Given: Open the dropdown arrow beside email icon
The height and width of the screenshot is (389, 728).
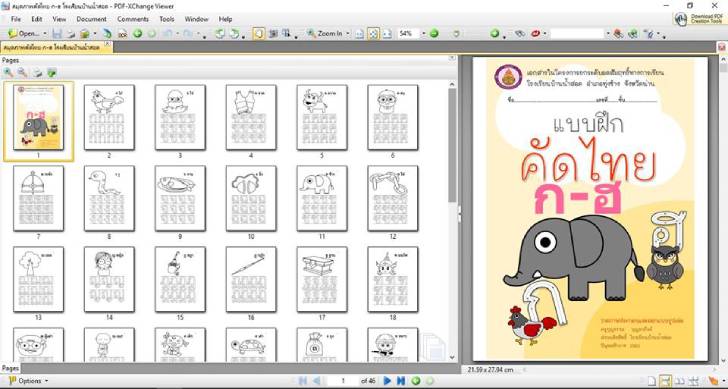Looking at the screenshot, I should pos(95,33).
